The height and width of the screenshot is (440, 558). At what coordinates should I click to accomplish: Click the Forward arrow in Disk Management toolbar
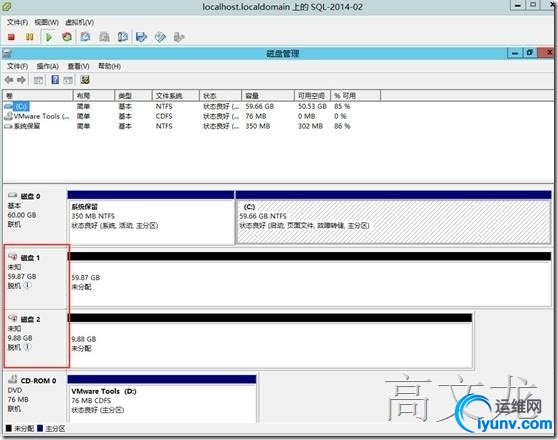pyautogui.click(x=21, y=80)
